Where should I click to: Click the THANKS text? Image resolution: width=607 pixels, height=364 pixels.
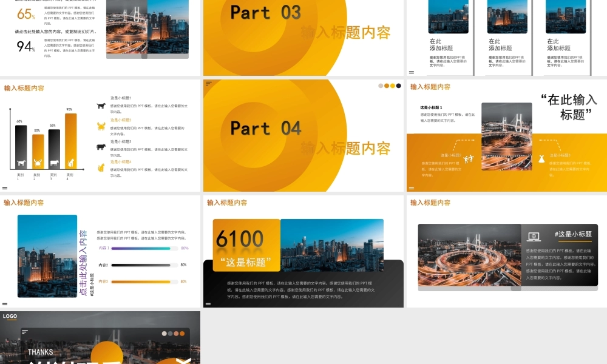pos(40,352)
